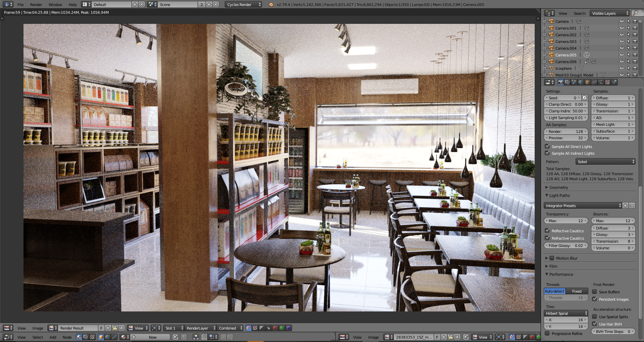Open the Render menu in the top bar
This screenshot has height=342, width=644.
(x=36, y=4)
